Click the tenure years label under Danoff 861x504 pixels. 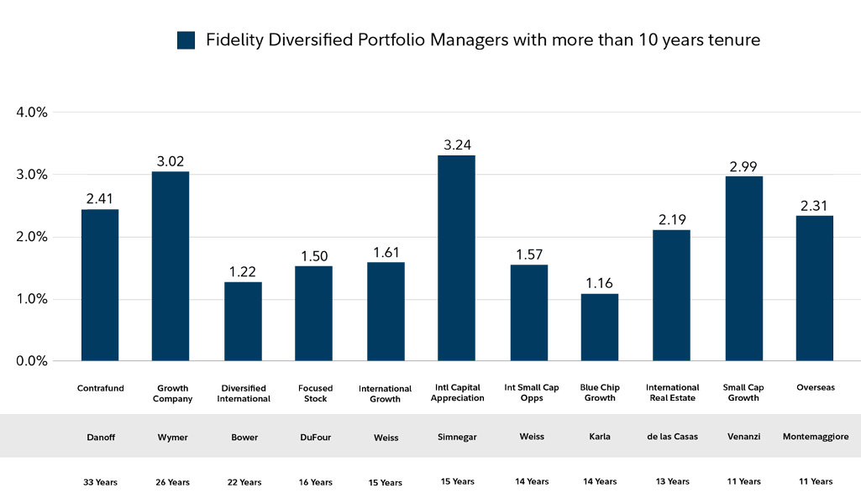[x=101, y=482]
